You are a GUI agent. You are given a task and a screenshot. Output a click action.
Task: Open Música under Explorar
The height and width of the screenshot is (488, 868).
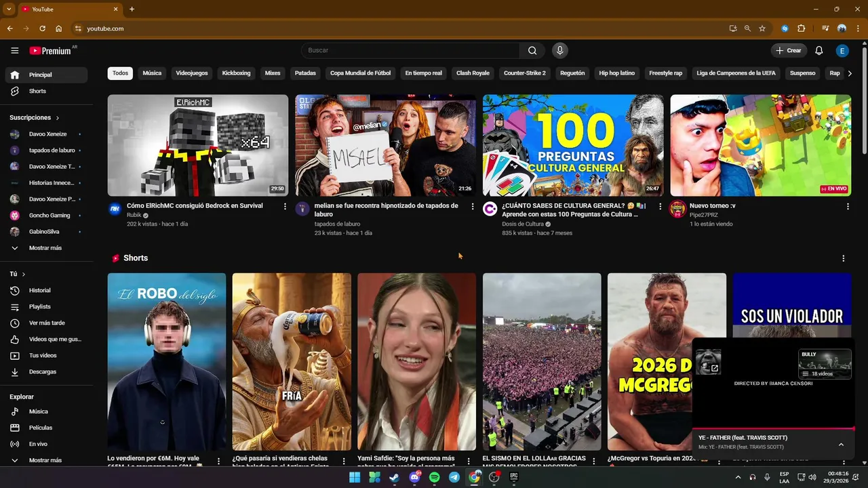(x=45, y=411)
